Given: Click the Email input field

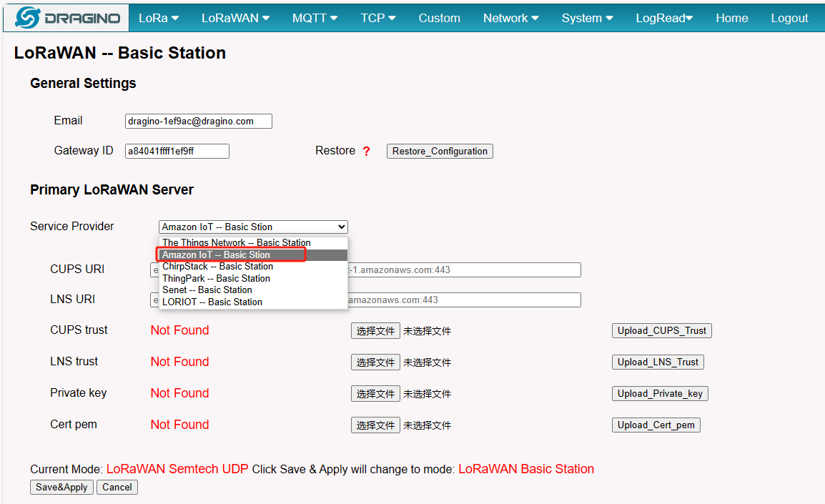Looking at the screenshot, I should point(198,121).
